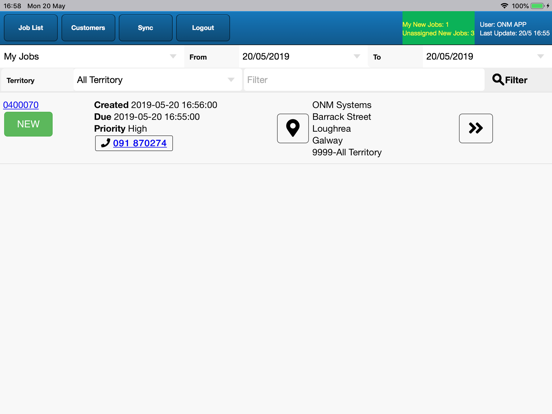The width and height of the screenshot is (552, 414).
Task: Sync jobs with the Sync button
Action: [145, 28]
